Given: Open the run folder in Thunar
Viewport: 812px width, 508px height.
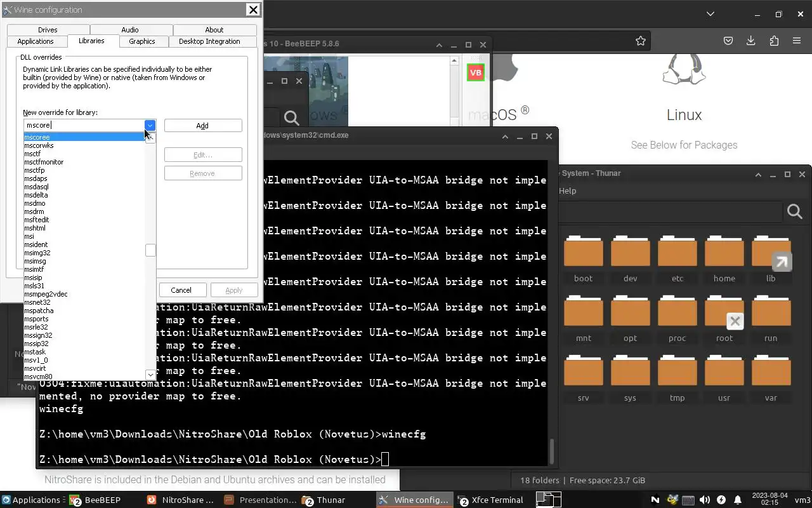Looking at the screenshot, I should click(771, 319).
